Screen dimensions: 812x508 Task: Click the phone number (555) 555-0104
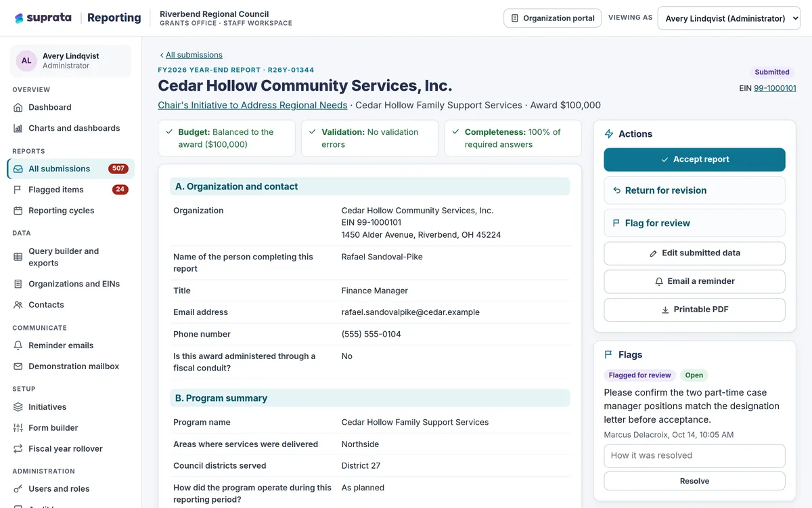[x=371, y=335]
